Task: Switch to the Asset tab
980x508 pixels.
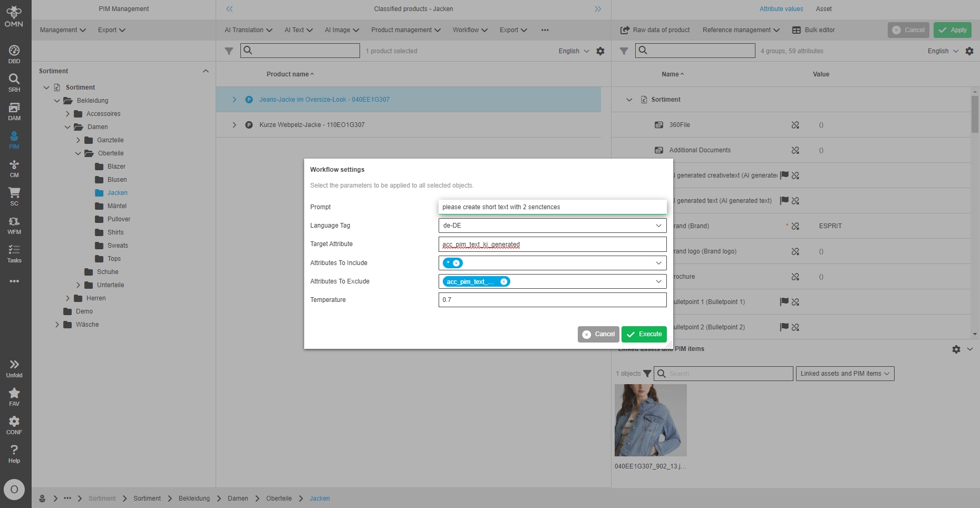Action: coord(823,9)
